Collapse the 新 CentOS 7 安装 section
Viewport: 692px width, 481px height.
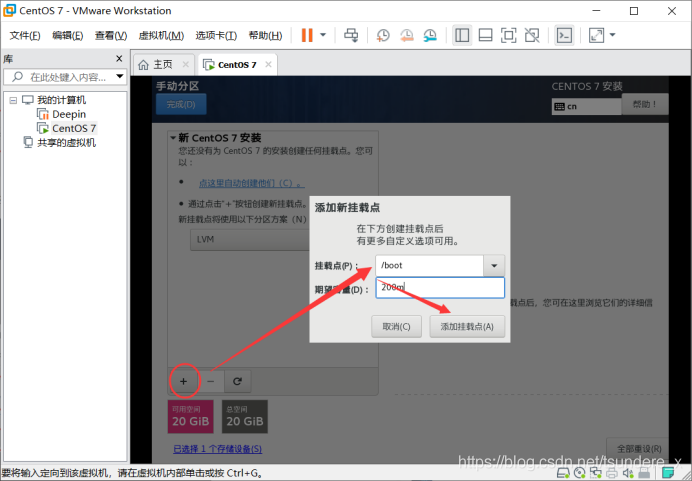(173, 138)
